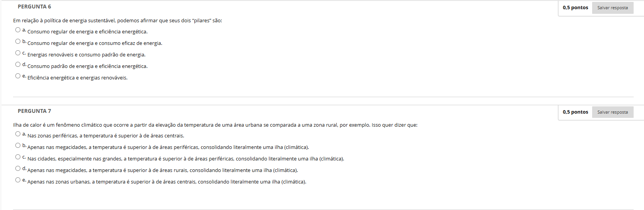Image resolution: width=644 pixels, height=210 pixels.
Task: Click answer text 'Consumo padrão de energia e eficiência energética'
Action: pyautogui.click(x=87, y=66)
